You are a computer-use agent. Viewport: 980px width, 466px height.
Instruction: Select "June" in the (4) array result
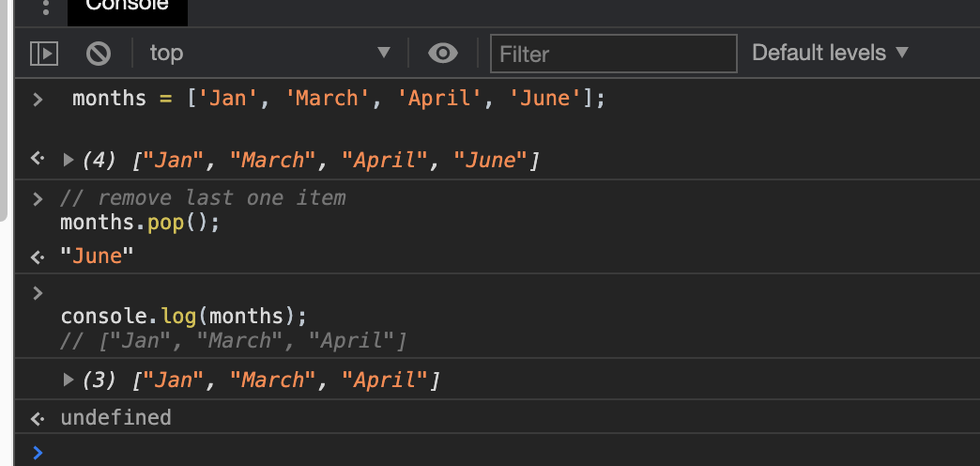pyautogui.click(x=490, y=161)
